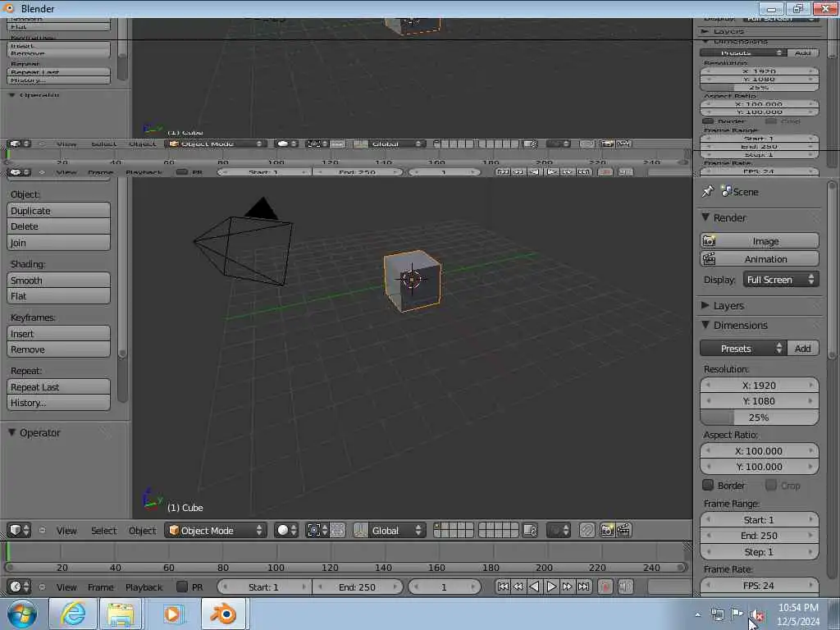Image resolution: width=840 pixels, height=630 pixels.
Task: Click the timeline End: 250 field
Action: pos(357,587)
